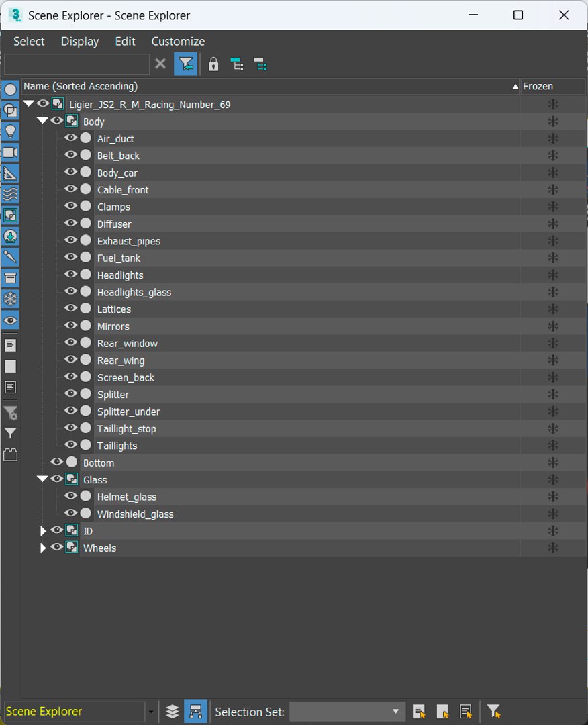Click the search text input field

click(x=77, y=64)
